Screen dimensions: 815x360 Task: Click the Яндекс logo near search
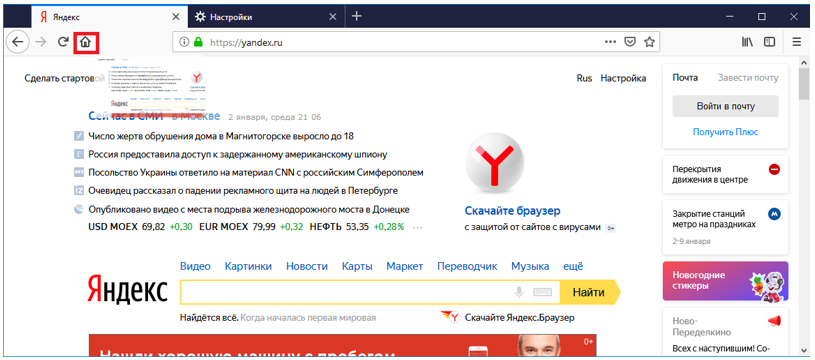pyautogui.click(x=127, y=289)
